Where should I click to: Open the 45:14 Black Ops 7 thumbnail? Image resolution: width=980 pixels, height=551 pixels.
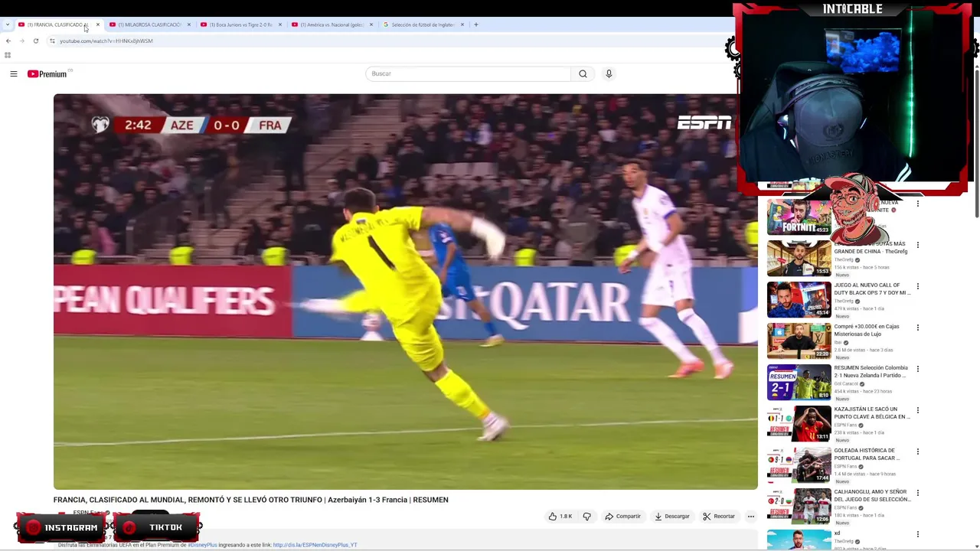point(799,299)
